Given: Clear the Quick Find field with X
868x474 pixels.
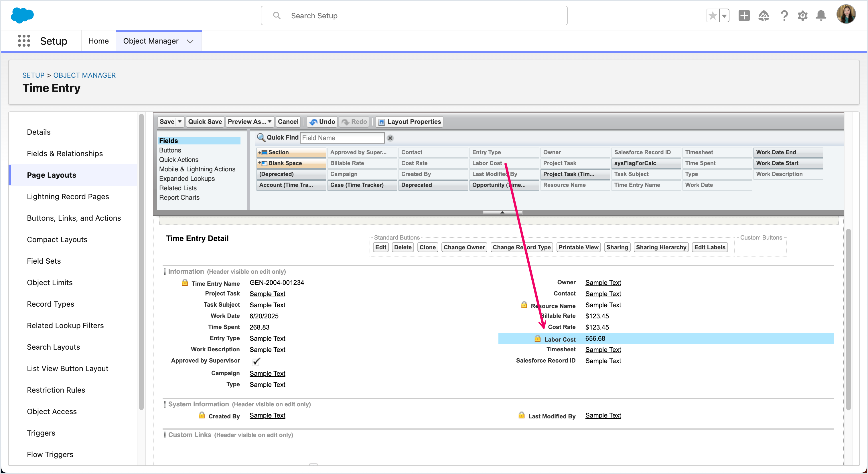Looking at the screenshot, I should click(x=390, y=138).
